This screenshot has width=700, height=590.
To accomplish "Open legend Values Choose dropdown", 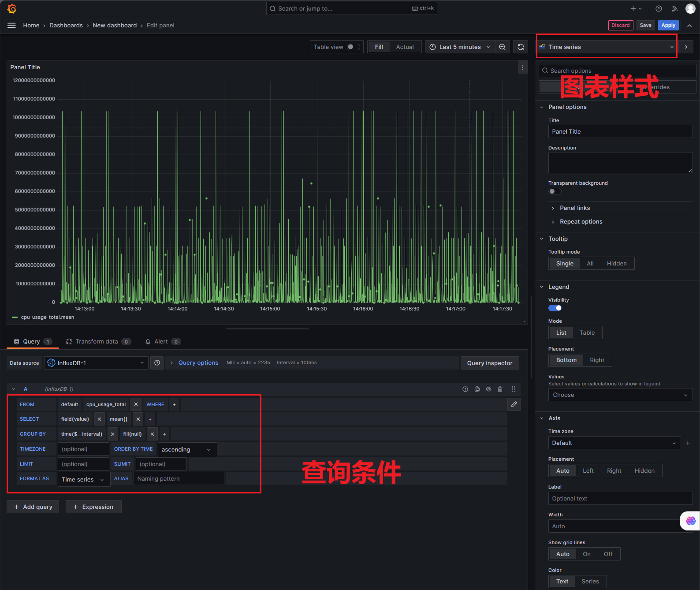I will 620,395.
